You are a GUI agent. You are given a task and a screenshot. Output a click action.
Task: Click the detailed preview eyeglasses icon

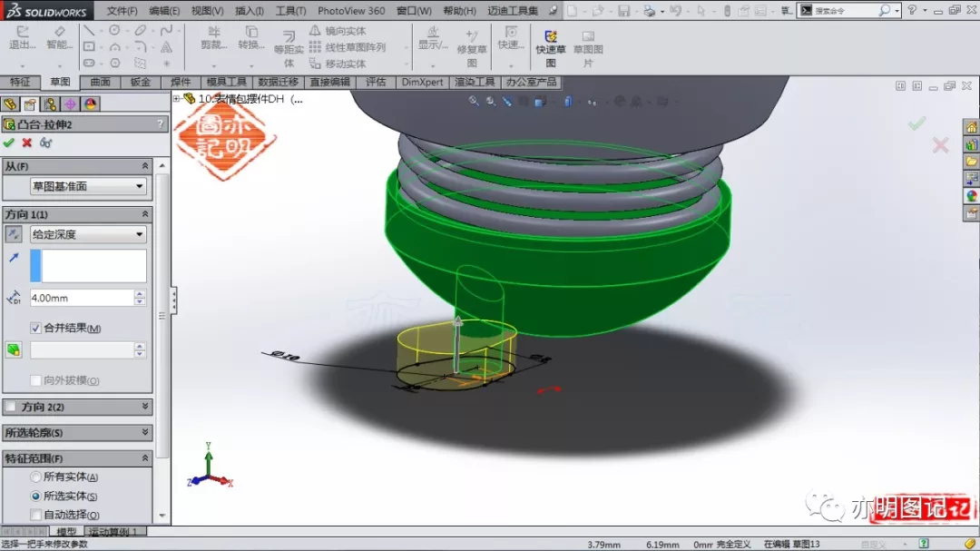click(45, 143)
